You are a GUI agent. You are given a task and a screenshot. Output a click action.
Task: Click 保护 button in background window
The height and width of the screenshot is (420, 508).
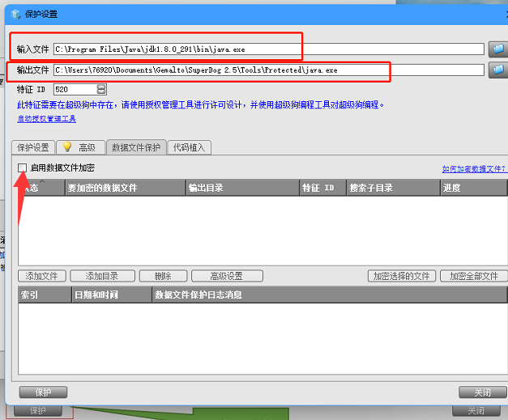pos(38,410)
